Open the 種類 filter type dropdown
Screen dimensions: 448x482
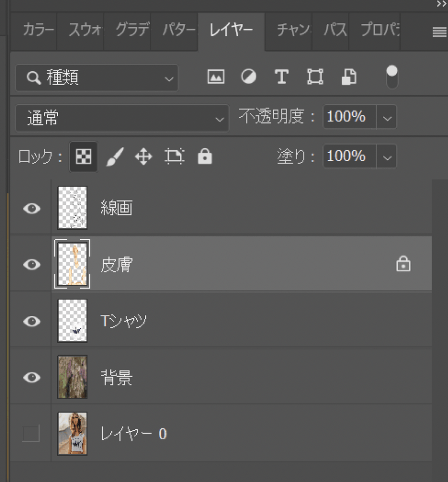[97, 78]
